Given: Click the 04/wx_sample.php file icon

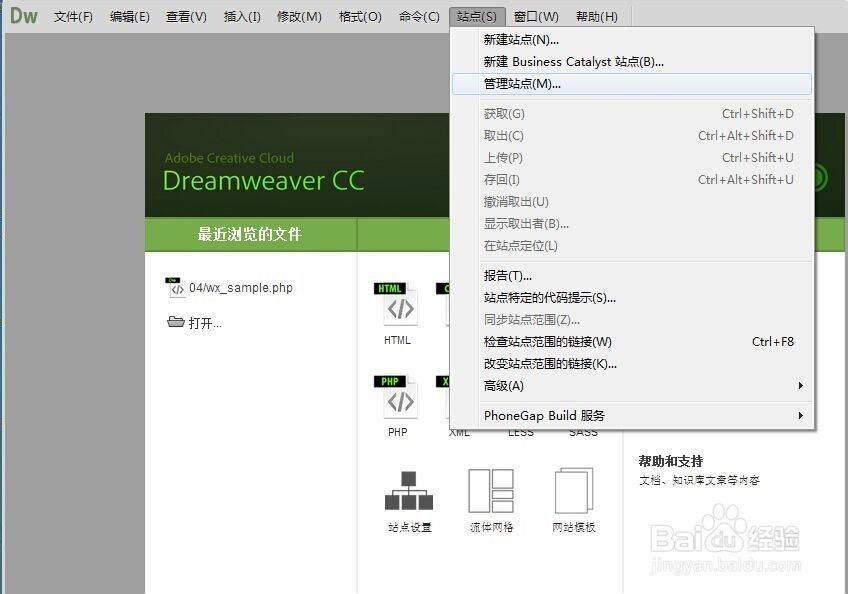Looking at the screenshot, I should (x=175, y=287).
